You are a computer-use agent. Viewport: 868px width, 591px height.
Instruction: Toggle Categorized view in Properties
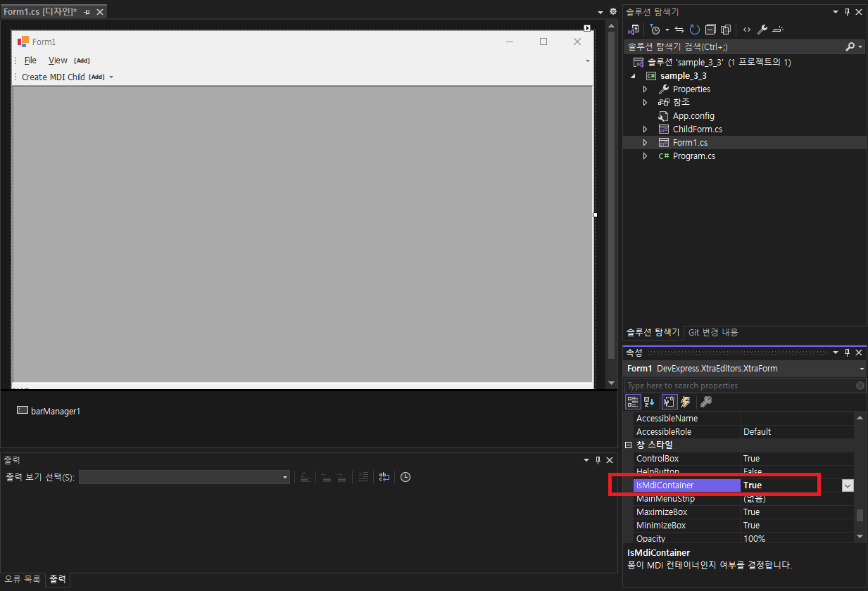click(633, 402)
